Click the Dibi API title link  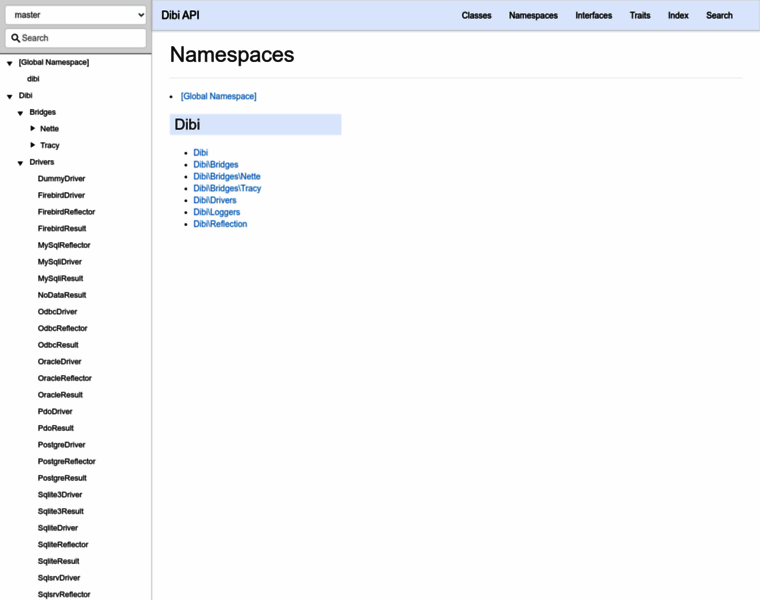pyautogui.click(x=180, y=15)
